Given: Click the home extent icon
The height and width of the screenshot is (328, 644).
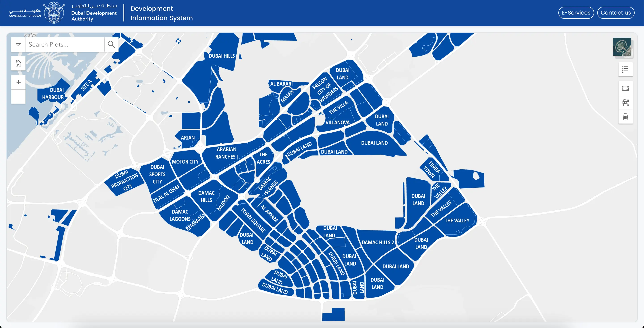Looking at the screenshot, I should [18, 63].
